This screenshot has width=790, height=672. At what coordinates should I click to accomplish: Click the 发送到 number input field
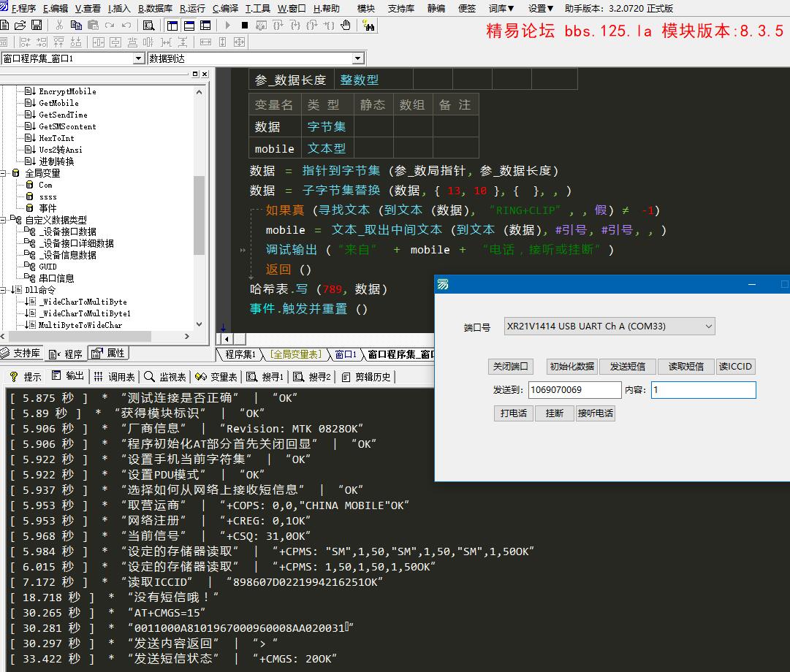pos(574,390)
